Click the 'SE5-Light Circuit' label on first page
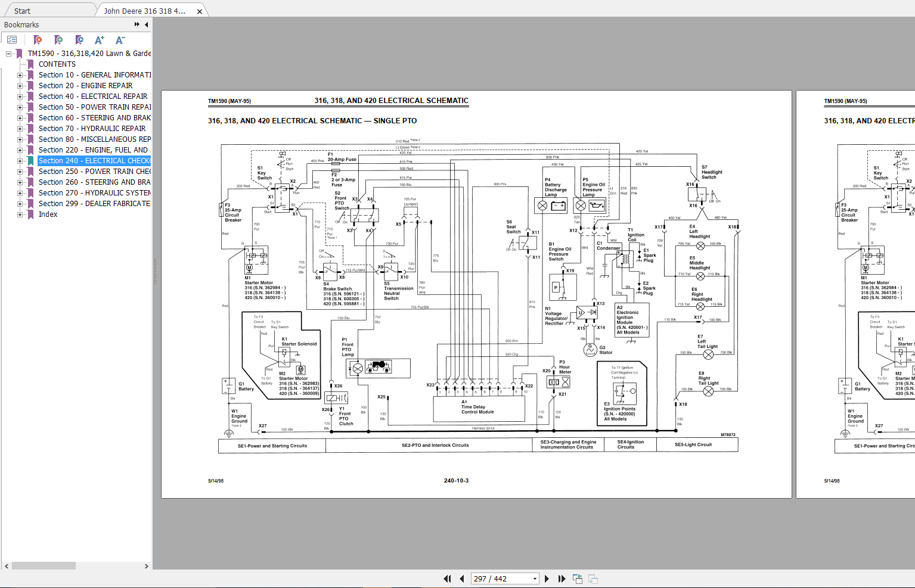Image resolution: width=915 pixels, height=588 pixels. (x=693, y=444)
